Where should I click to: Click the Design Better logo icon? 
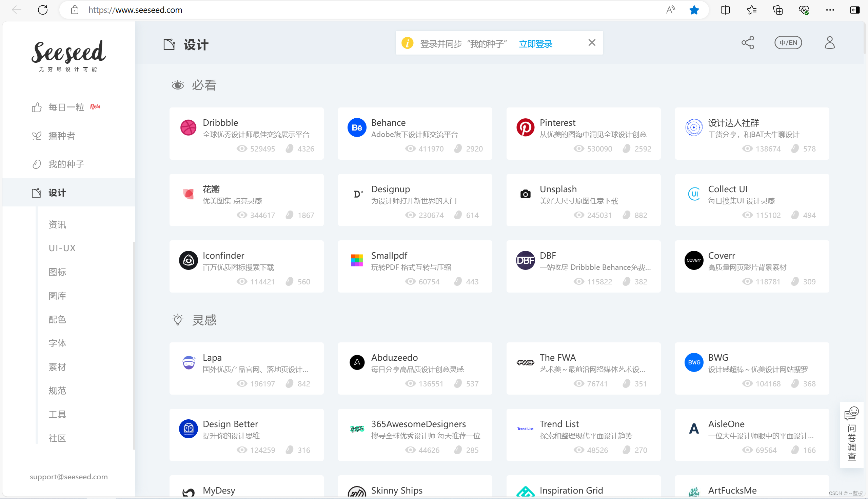click(188, 429)
